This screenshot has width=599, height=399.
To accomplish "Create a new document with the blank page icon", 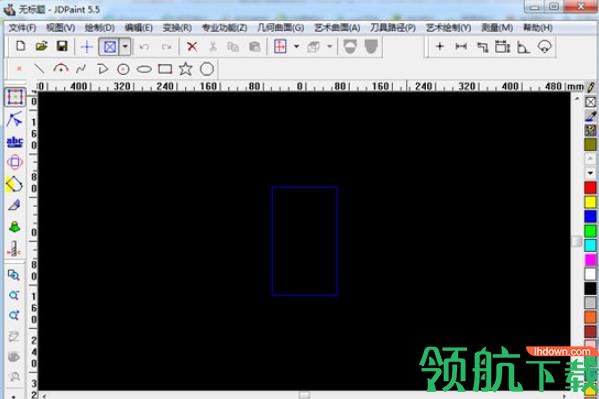I will [21, 47].
